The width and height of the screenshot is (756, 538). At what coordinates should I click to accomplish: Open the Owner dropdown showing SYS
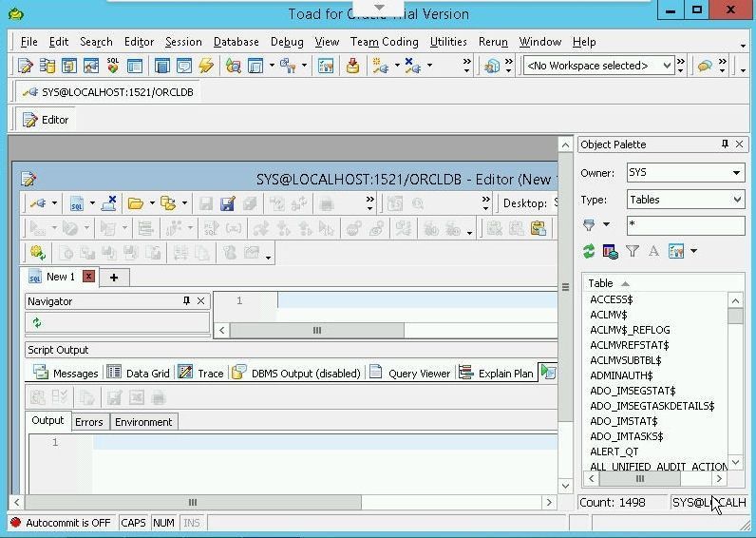[x=736, y=173]
